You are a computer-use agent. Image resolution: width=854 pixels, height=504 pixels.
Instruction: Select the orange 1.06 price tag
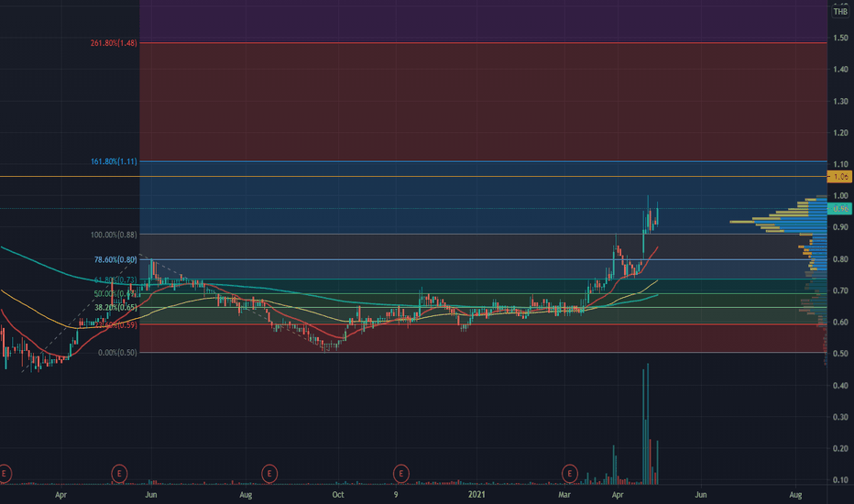[840, 177]
